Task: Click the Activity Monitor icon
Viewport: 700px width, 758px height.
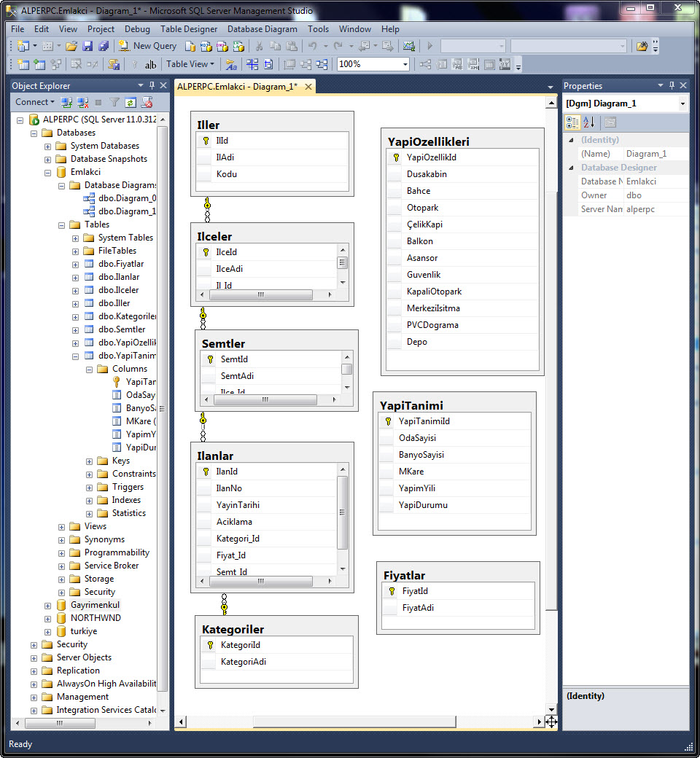Action: click(x=409, y=46)
